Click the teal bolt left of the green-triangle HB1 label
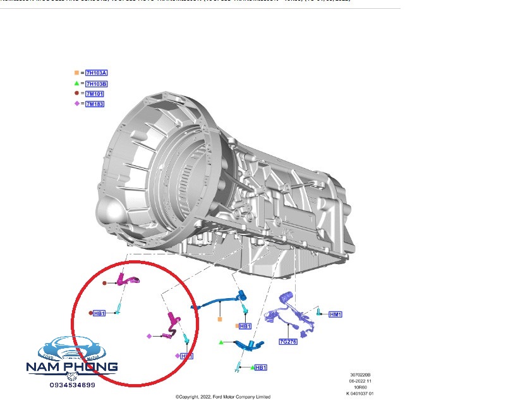532x410 pixels. [238, 366]
